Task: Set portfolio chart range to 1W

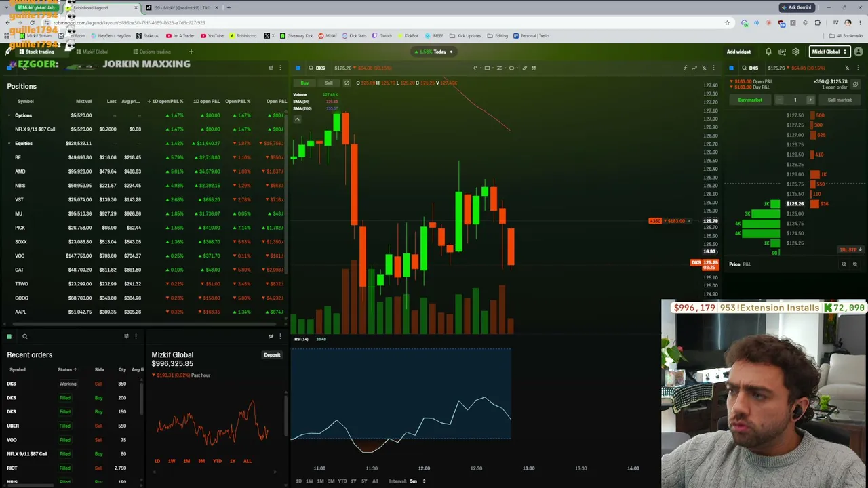Action: point(172,461)
